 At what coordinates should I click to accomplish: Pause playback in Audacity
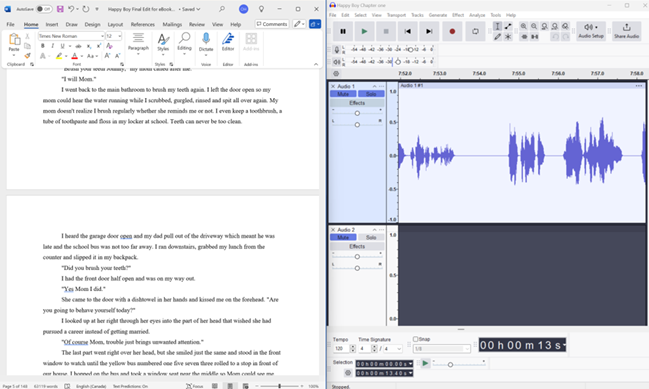tap(343, 31)
